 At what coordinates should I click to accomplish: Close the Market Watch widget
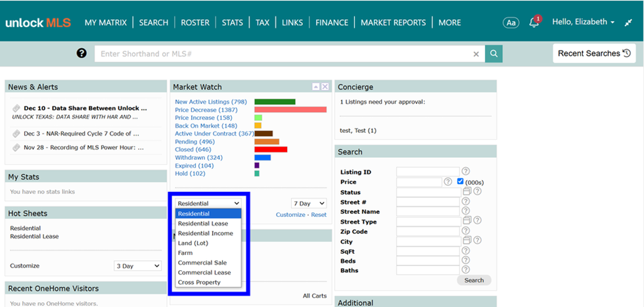coord(325,87)
